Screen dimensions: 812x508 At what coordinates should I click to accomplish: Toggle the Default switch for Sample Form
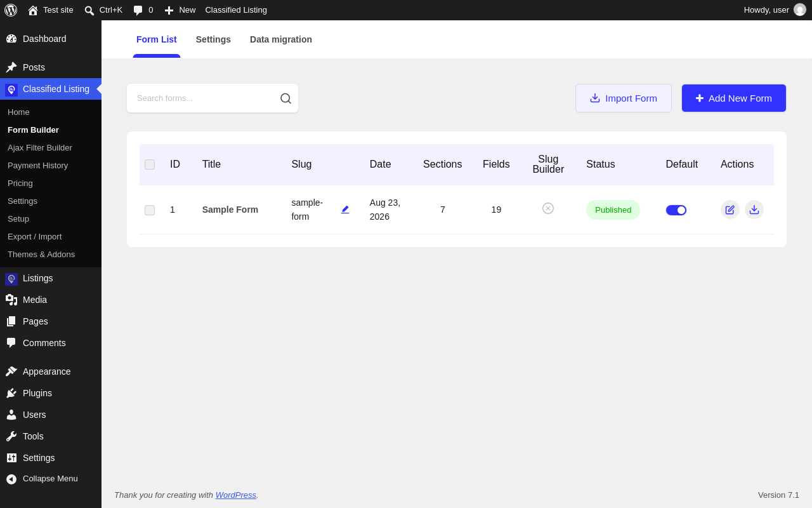[676, 210]
